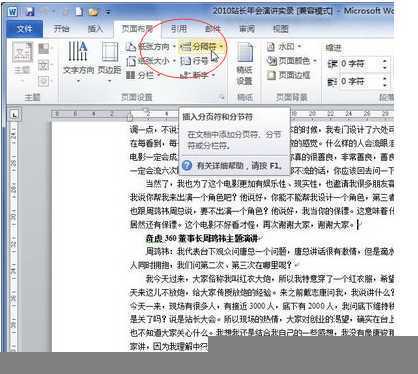The image size is (418, 374).
Task: Click the hanging indent marker on ruler
Action: pyautogui.click(x=130, y=117)
